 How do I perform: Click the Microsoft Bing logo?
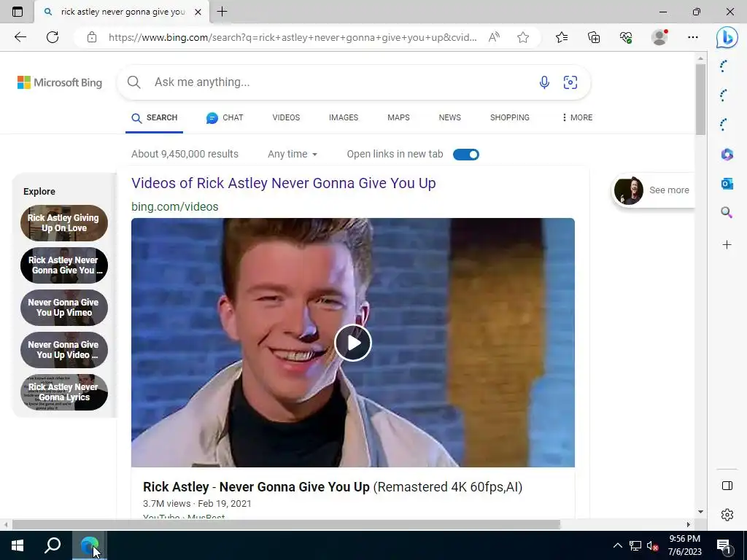click(x=60, y=82)
